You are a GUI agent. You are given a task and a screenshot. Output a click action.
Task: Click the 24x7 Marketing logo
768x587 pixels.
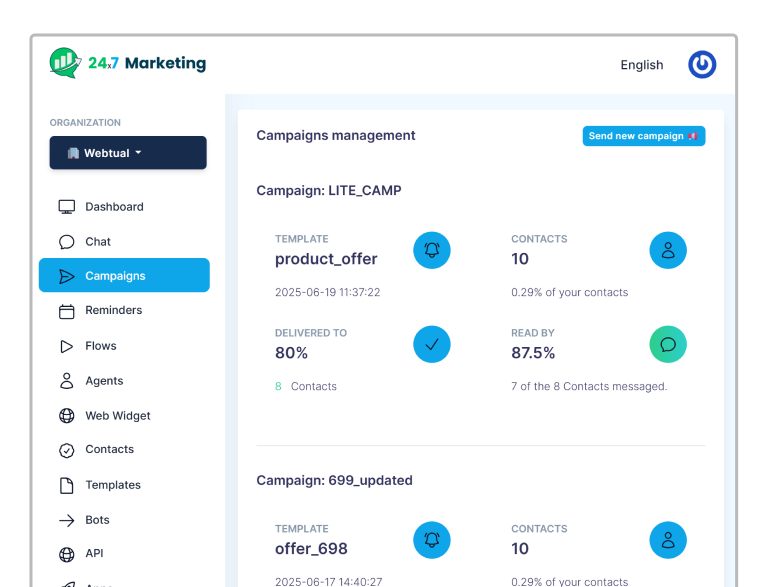click(x=127, y=63)
